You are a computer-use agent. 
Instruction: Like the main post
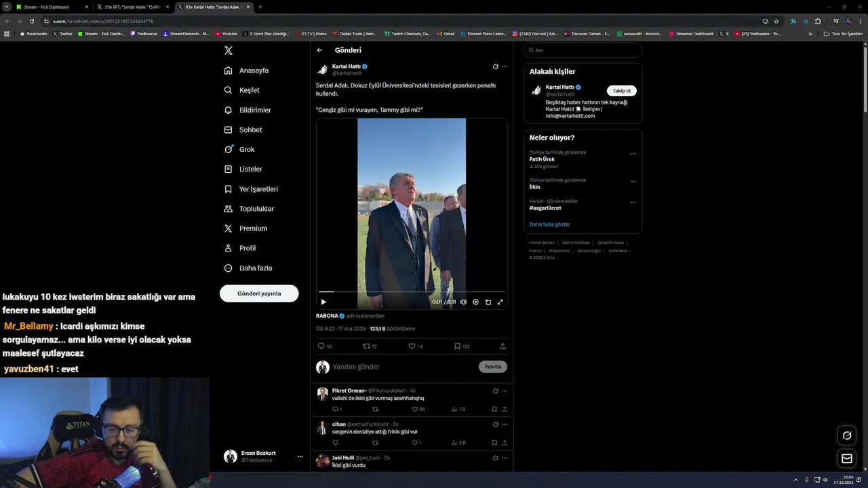pyautogui.click(x=415, y=346)
